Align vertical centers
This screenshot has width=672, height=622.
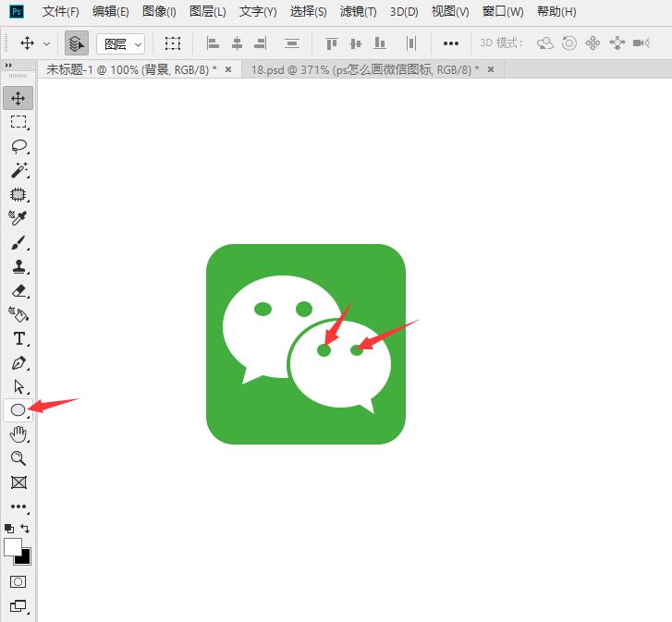[356, 43]
